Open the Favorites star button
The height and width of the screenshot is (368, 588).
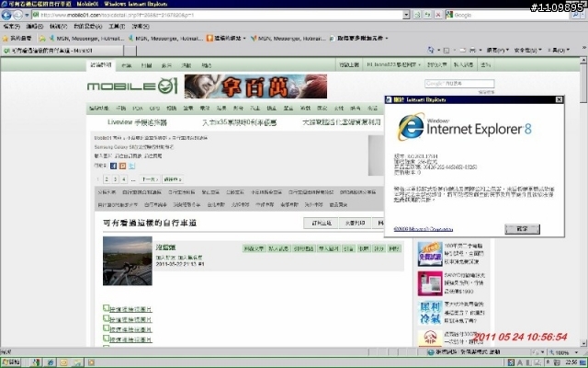pos(17,39)
